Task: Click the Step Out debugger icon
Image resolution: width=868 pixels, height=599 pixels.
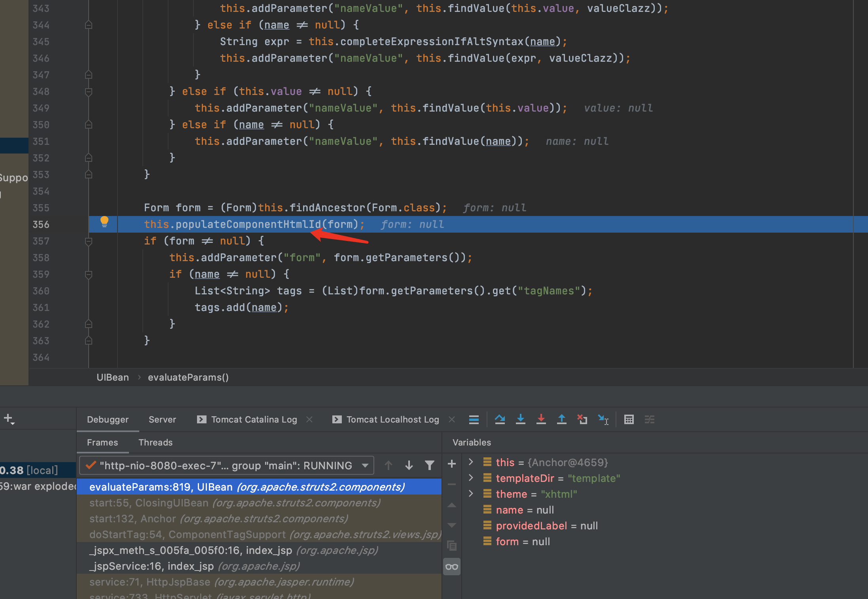Action: pos(562,419)
